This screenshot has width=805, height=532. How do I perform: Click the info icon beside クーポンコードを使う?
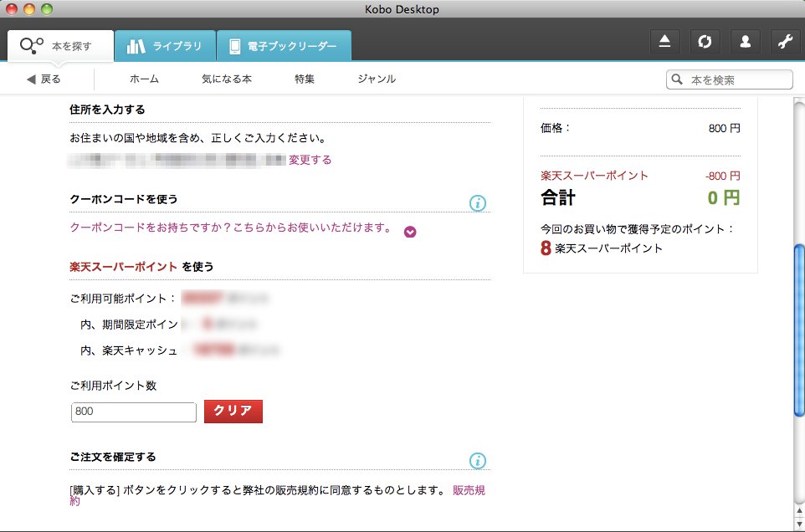coord(478,203)
